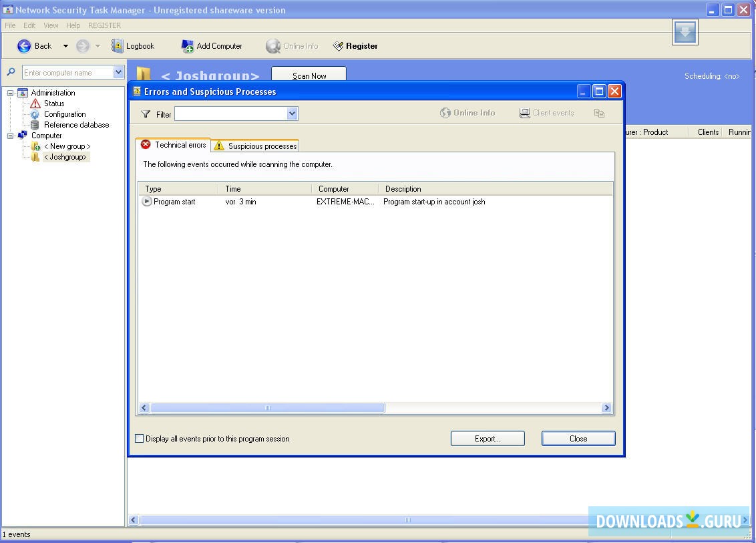Click the dialog horizontal scrollbar thumb
The height and width of the screenshot is (543, 756).
[268, 408]
